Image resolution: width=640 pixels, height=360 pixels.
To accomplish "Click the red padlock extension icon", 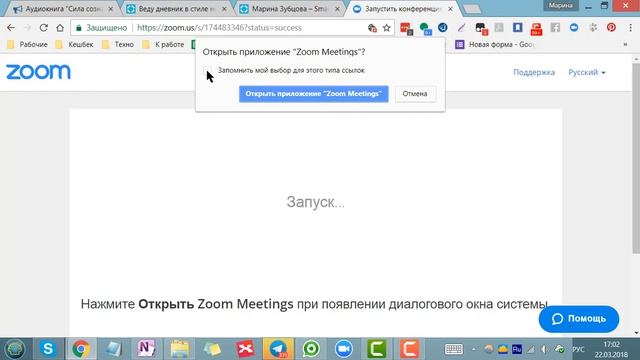I will click(536, 28).
